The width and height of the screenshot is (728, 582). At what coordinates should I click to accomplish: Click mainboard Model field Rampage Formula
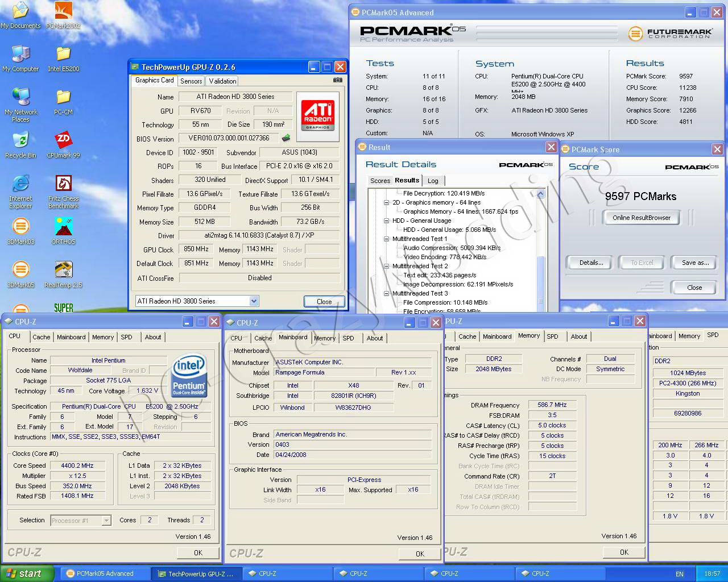(x=324, y=372)
